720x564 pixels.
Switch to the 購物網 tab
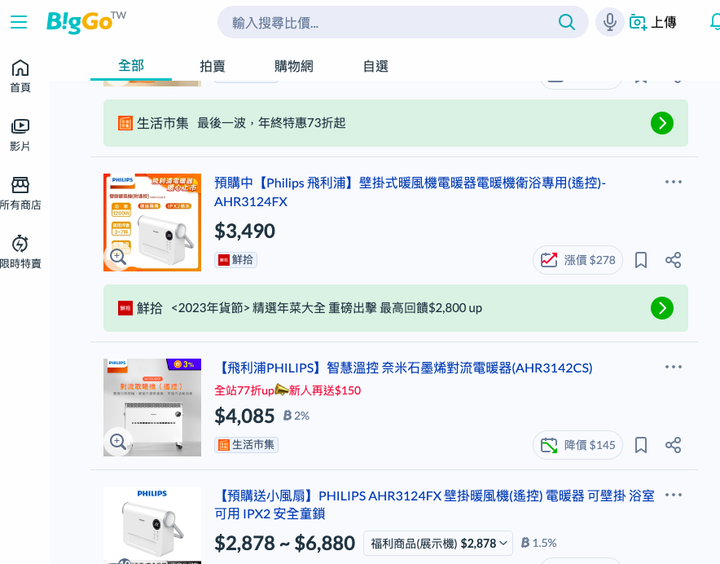click(x=293, y=66)
